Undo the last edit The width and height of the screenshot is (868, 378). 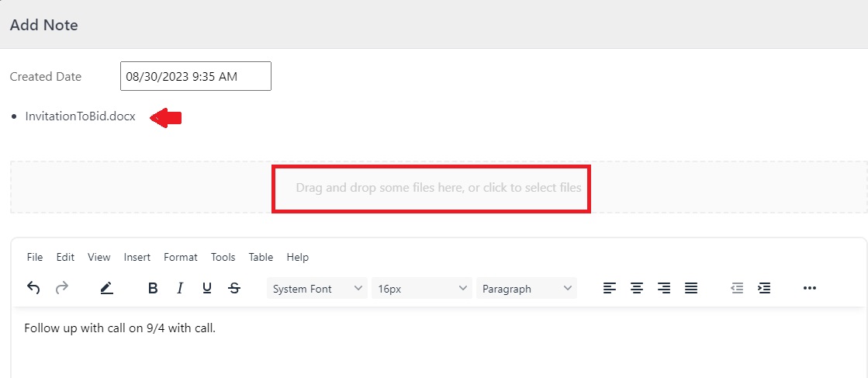coord(34,288)
